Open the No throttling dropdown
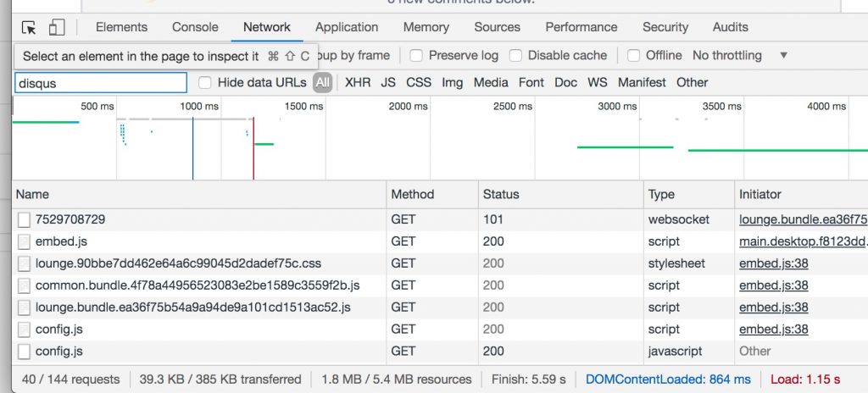Screen dimensions: 868x393 [739, 55]
